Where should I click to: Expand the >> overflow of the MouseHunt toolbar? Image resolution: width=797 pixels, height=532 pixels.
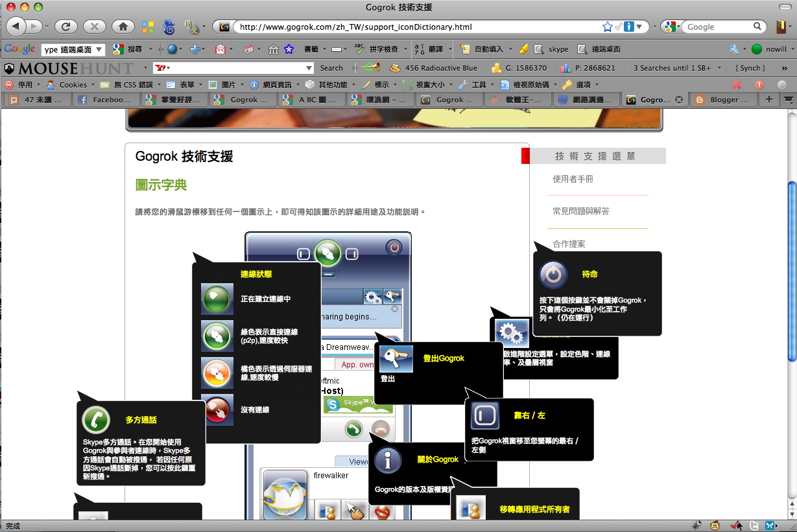point(785,67)
